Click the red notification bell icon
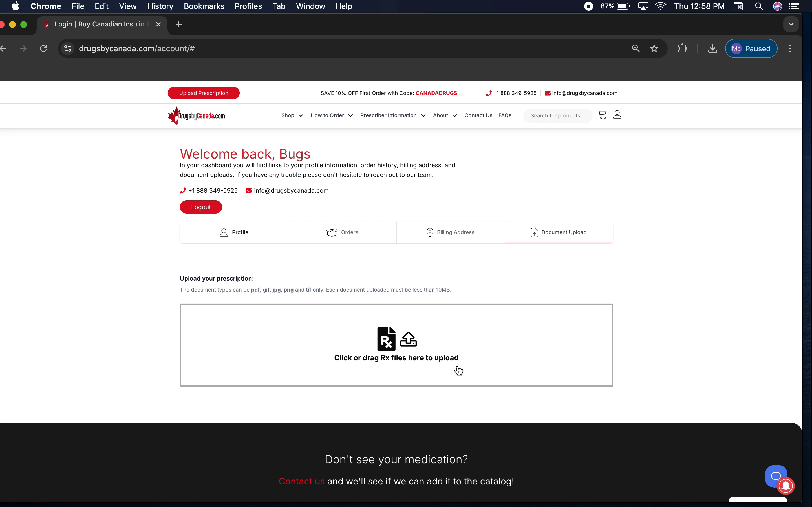Image resolution: width=812 pixels, height=507 pixels. click(785, 486)
